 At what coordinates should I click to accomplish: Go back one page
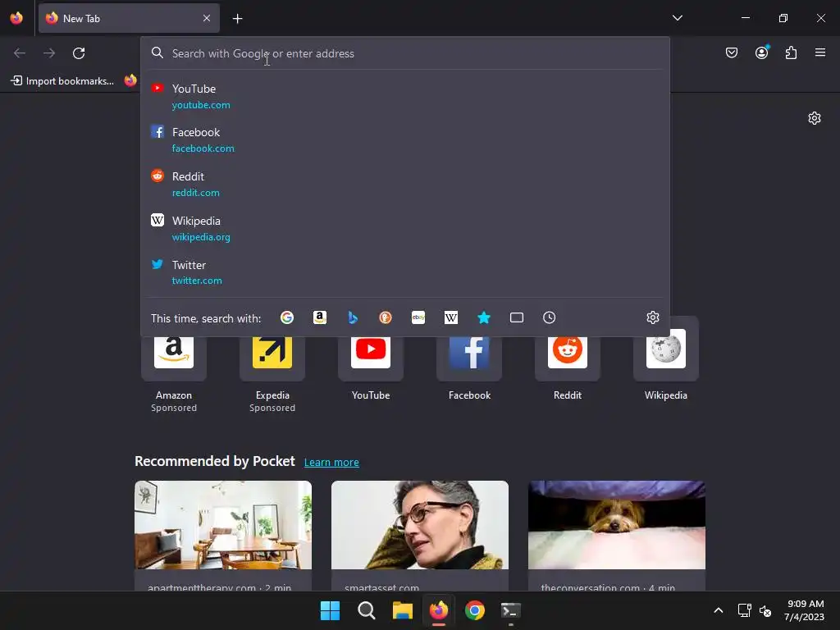click(20, 53)
